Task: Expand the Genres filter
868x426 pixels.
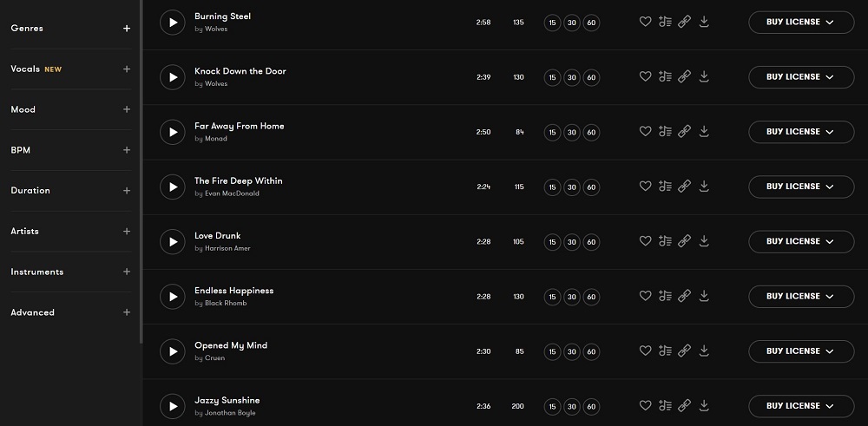Action: tap(127, 29)
